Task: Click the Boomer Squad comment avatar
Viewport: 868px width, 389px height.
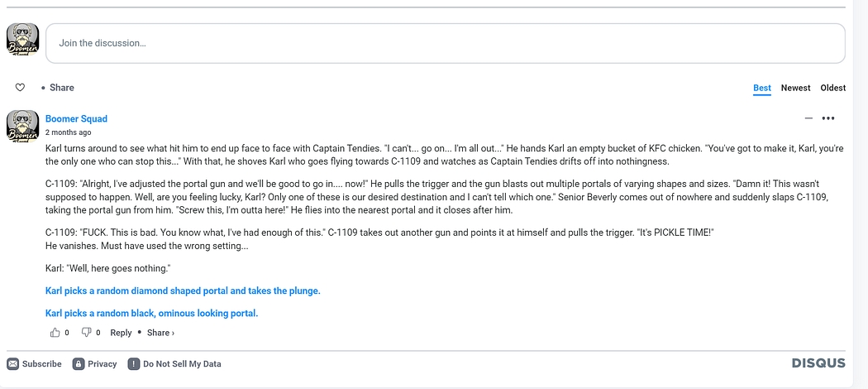Action: [x=22, y=126]
